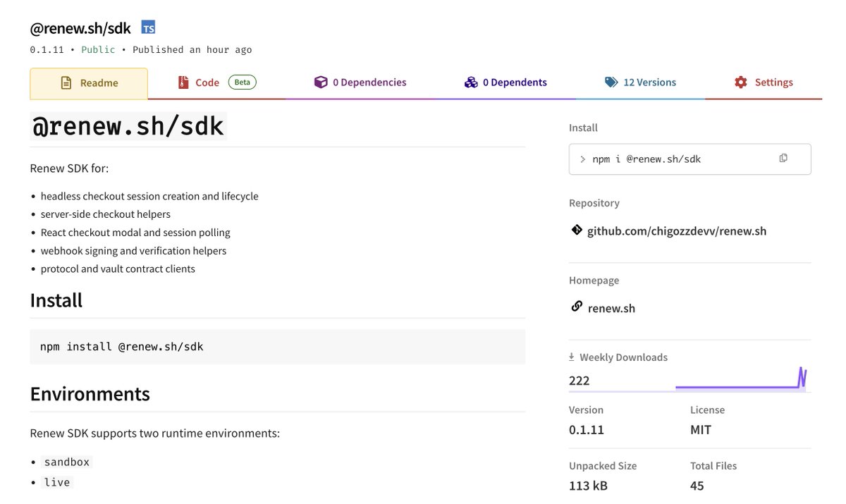Screen dimensions: 846x504
Task: Click 'Renew SDK supports two runtime environments:'
Action: pos(155,433)
